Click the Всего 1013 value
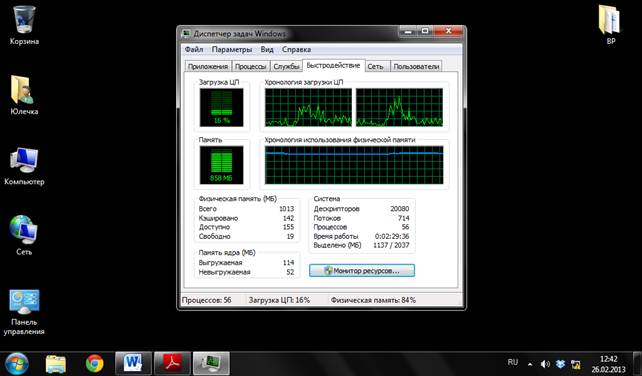The image size is (642, 376). [x=287, y=209]
